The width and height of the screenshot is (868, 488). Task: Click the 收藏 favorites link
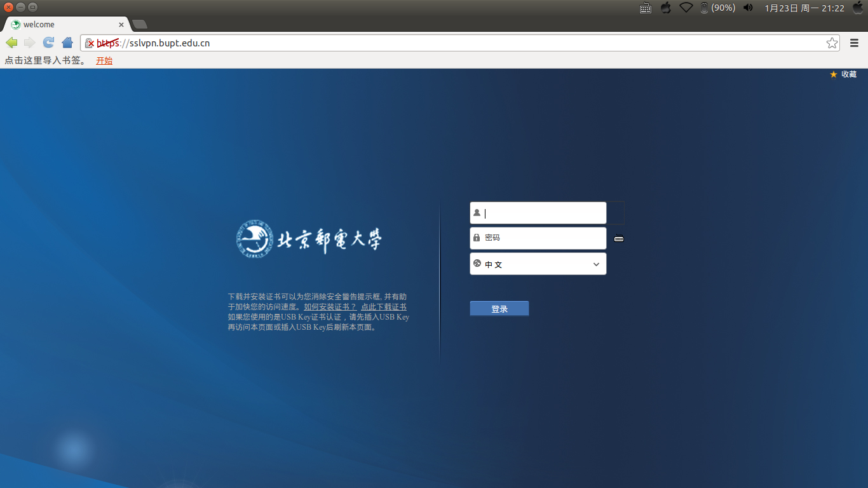(x=843, y=74)
